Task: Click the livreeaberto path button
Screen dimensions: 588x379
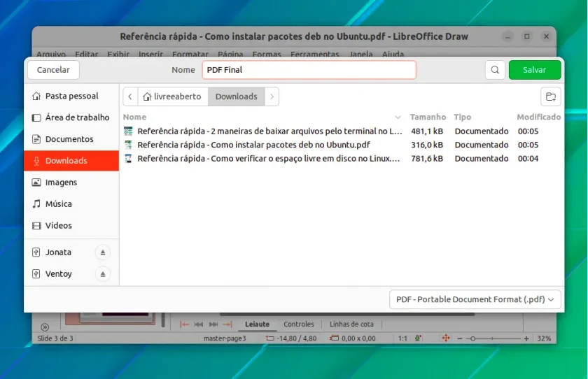Action: click(173, 96)
